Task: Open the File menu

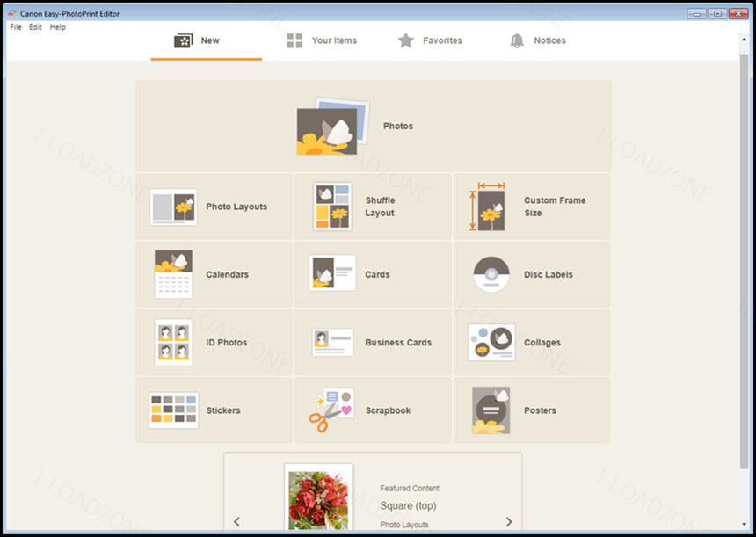Action: point(16,27)
